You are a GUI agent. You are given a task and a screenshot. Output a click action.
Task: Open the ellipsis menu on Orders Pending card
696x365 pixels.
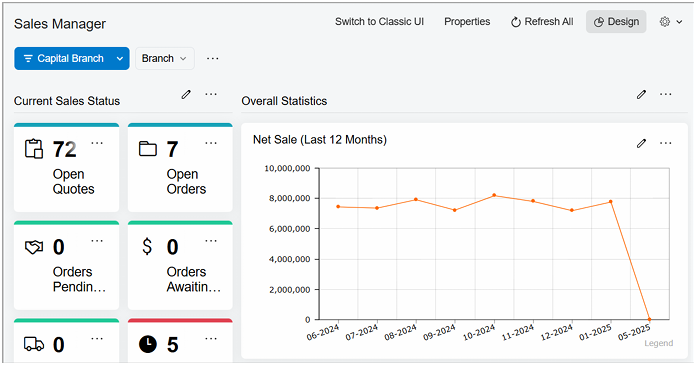point(97,241)
